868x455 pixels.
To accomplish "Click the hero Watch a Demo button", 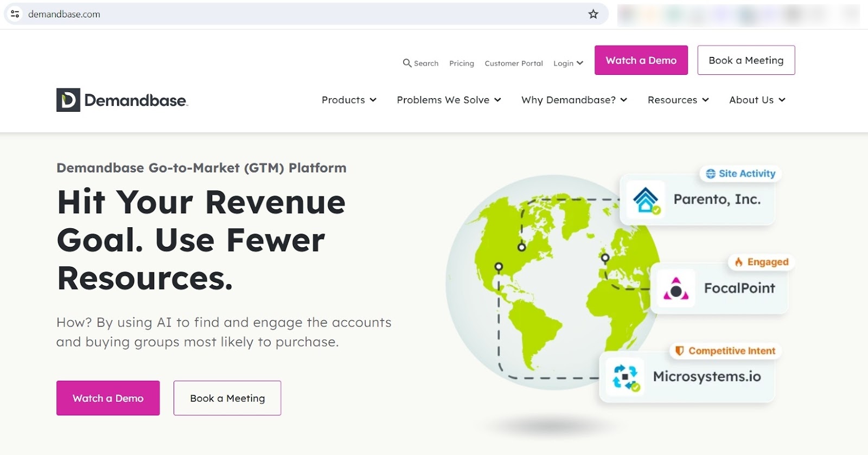I will (x=108, y=398).
